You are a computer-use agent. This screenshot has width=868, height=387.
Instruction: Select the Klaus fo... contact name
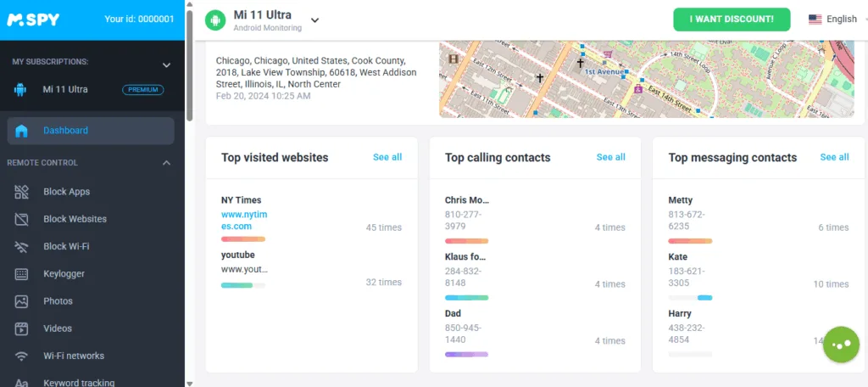click(x=465, y=257)
